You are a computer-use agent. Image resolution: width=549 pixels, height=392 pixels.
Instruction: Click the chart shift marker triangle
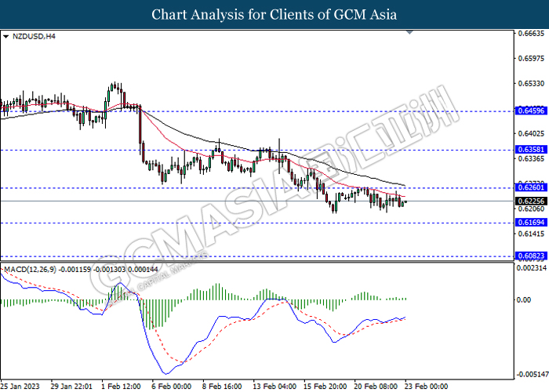click(x=409, y=33)
